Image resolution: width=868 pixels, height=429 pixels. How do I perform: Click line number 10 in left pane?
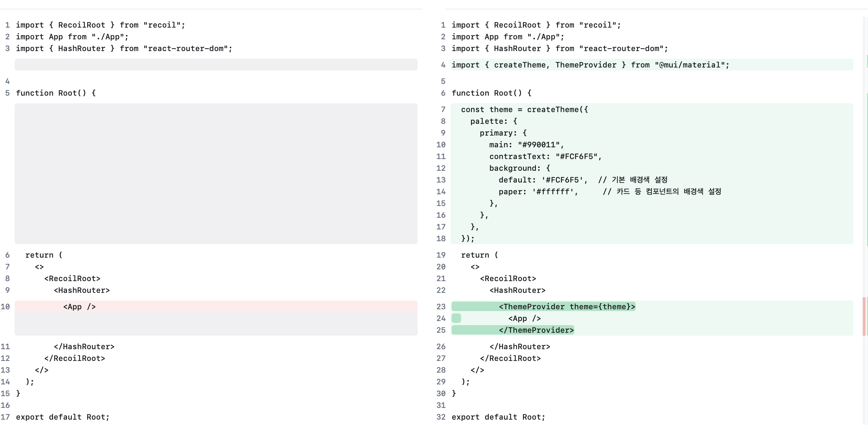tap(5, 306)
